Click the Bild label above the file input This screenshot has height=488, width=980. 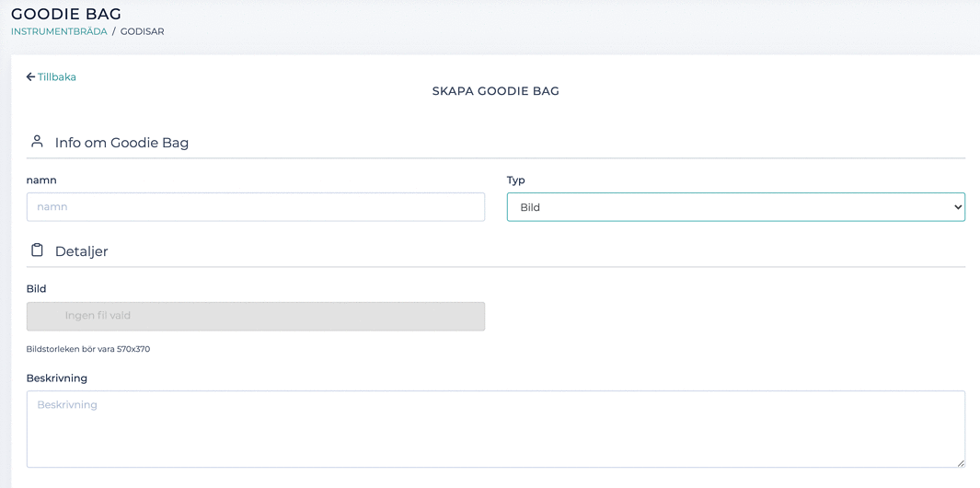click(x=36, y=289)
